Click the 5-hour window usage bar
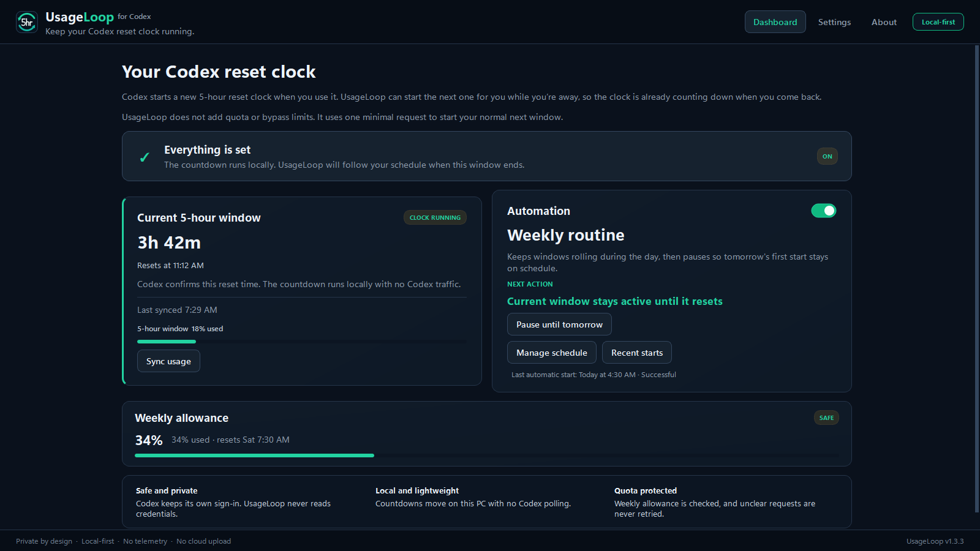 302,342
